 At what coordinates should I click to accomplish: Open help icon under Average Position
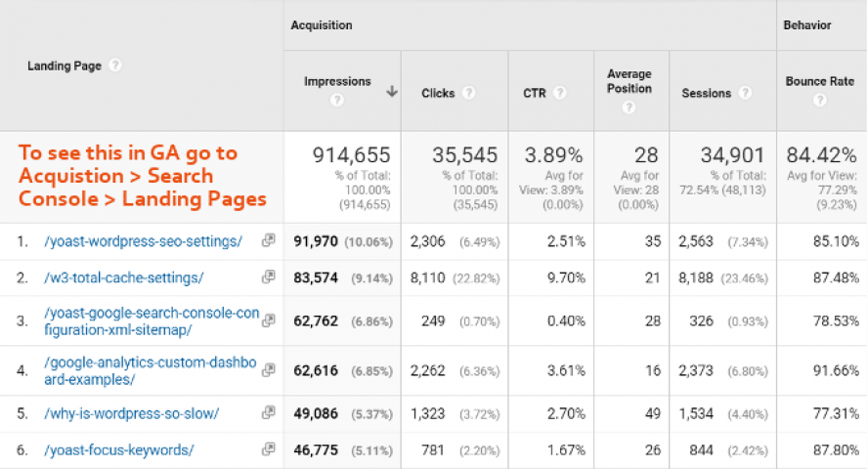629,107
